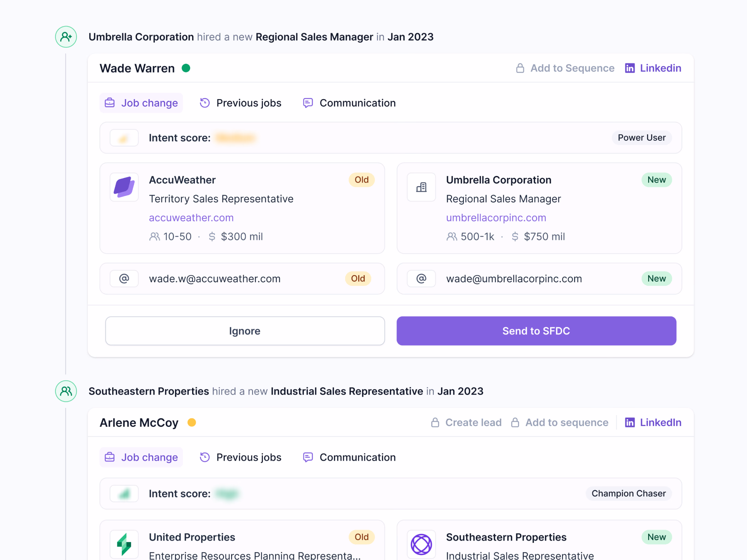The height and width of the screenshot is (560, 747).
Task: Click the LinkedIn logo icon on Wade Warren's card
Action: pos(630,68)
